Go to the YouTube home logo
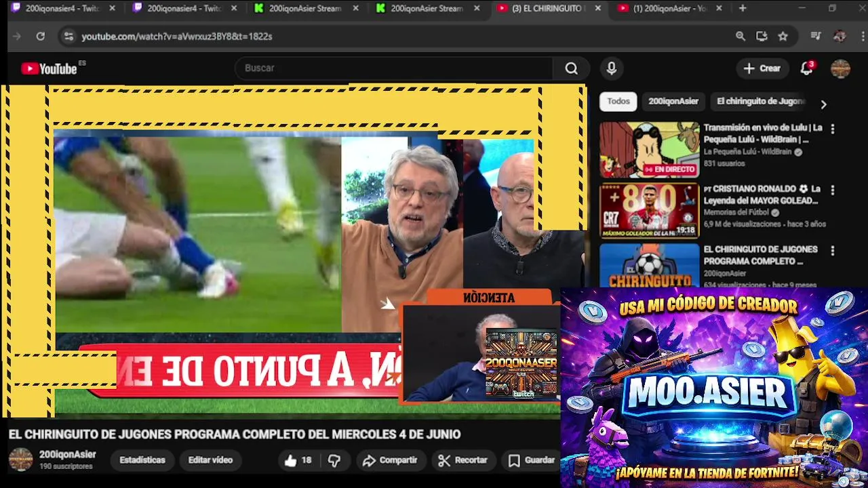Screen dimensions: 868x488 [49, 68]
